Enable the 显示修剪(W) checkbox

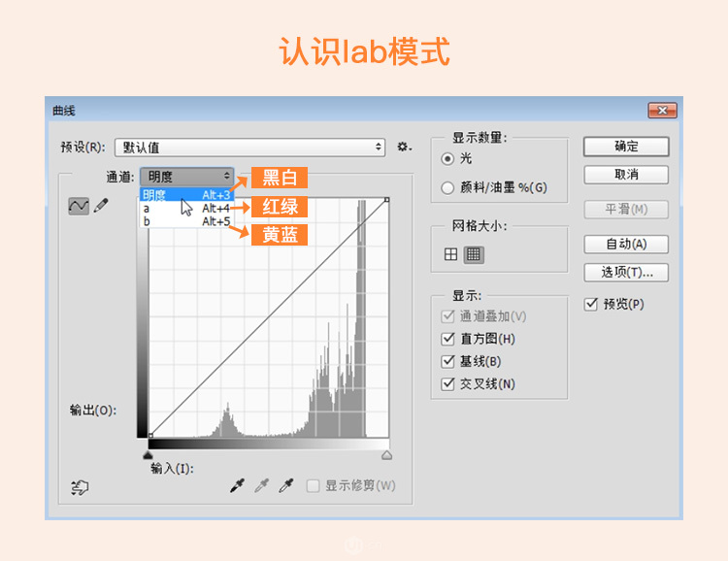click(313, 485)
